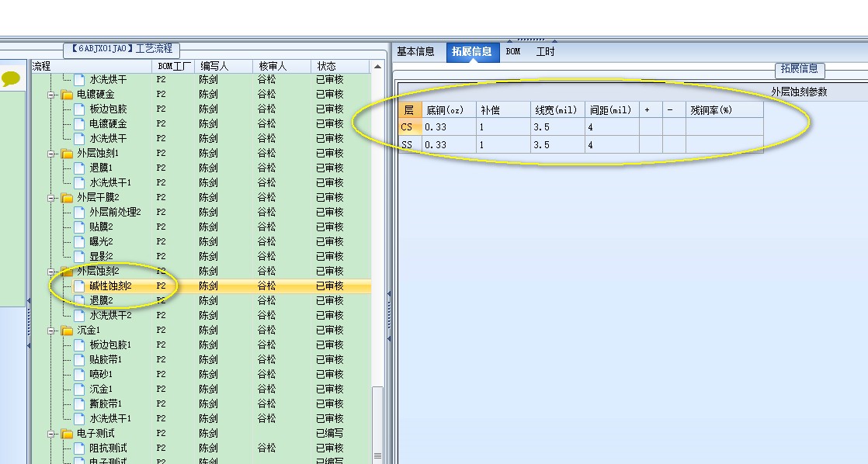The height and width of the screenshot is (464, 868).
Task: Collapse the 外层蚀刻1 tree node
Action: [x=51, y=154]
